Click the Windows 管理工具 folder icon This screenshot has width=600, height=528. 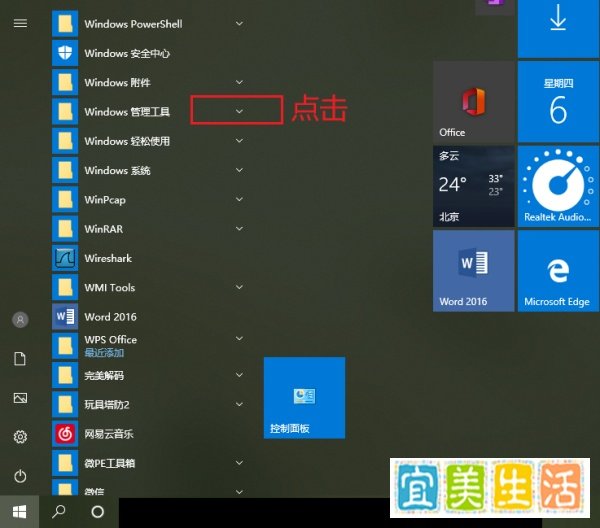click(x=65, y=111)
